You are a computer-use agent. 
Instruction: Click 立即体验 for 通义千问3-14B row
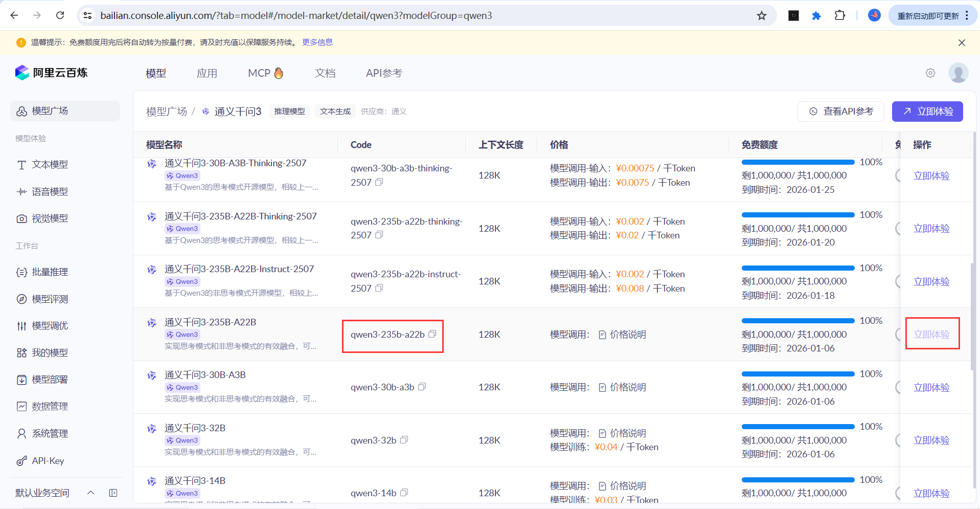(x=931, y=494)
